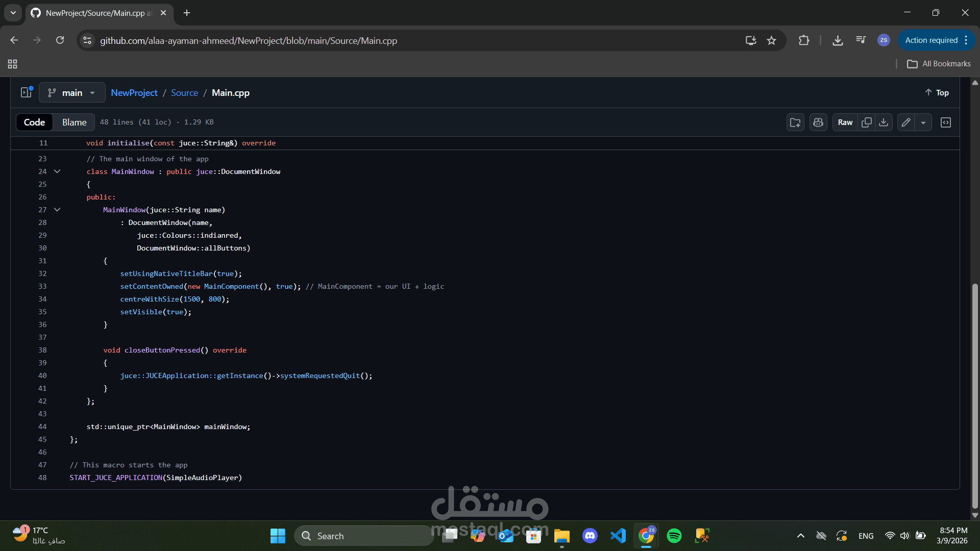The width and height of the screenshot is (980, 551).
Task: Click the Raw file view button
Action: click(845, 122)
